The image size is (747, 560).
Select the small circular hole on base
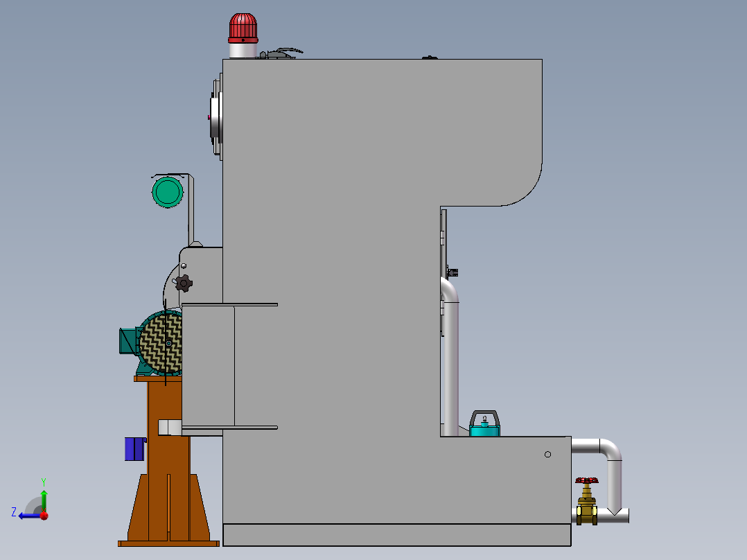[x=548, y=454]
